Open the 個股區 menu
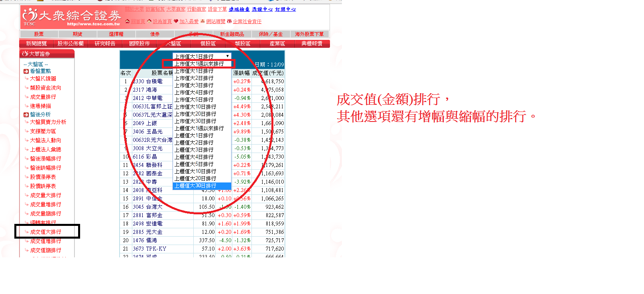The image size is (644, 294). 208,44
